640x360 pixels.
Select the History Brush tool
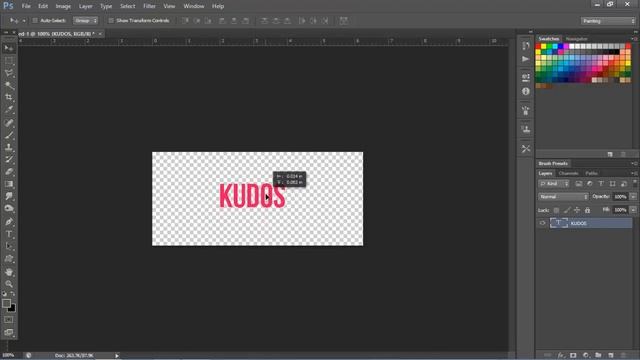click(x=9, y=160)
